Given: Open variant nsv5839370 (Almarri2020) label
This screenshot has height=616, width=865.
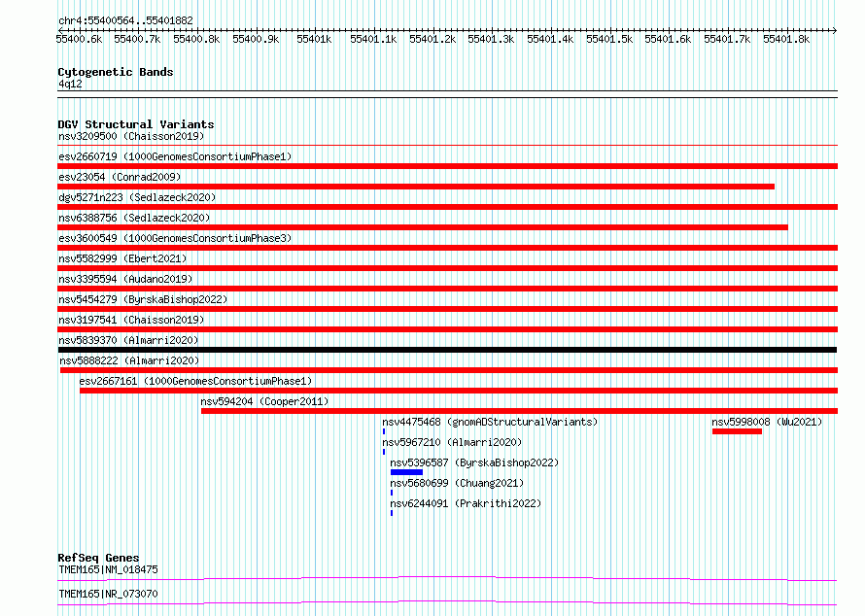Looking at the screenshot, I should point(128,340).
